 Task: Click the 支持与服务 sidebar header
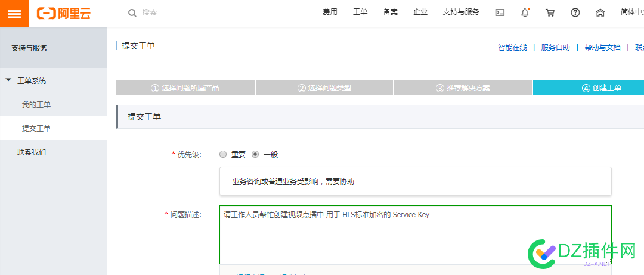coord(29,48)
